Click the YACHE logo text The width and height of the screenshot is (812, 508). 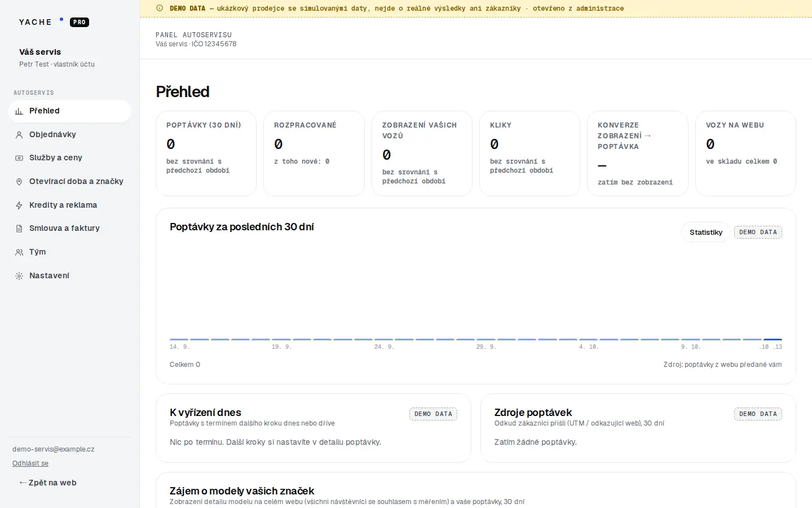[x=36, y=22]
